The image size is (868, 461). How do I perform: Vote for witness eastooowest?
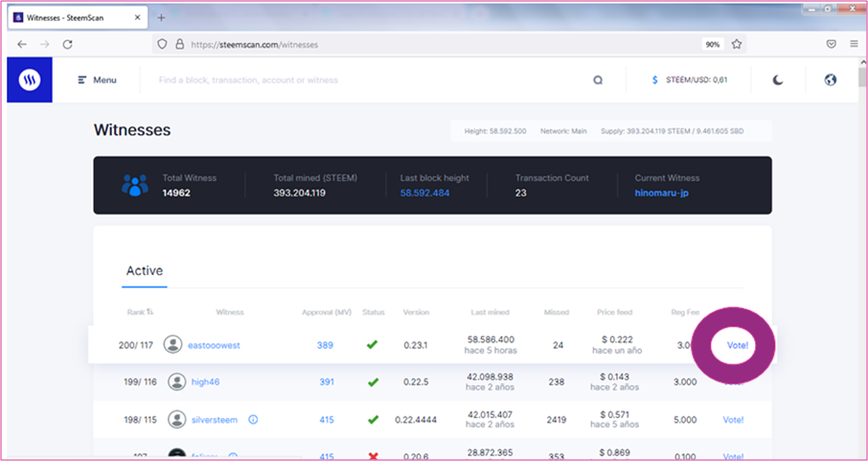click(738, 345)
